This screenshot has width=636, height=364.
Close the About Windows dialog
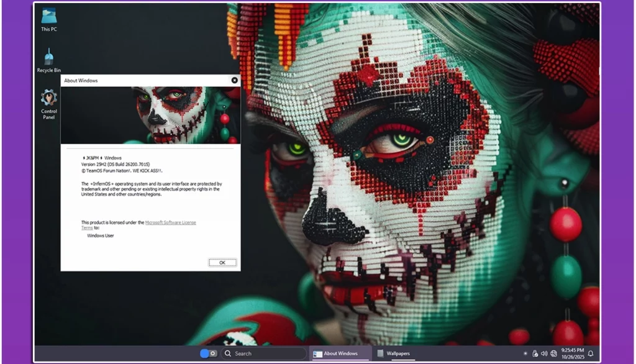pyautogui.click(x=234, y=80)
